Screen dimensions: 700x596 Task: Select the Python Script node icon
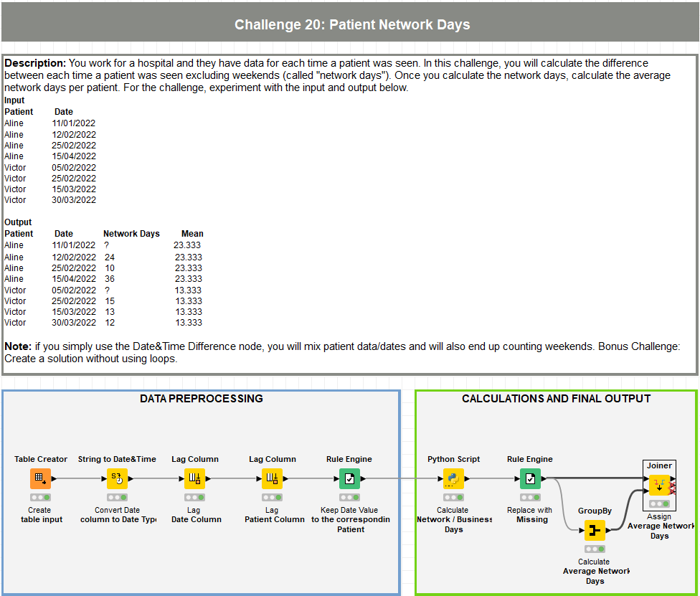453,478
